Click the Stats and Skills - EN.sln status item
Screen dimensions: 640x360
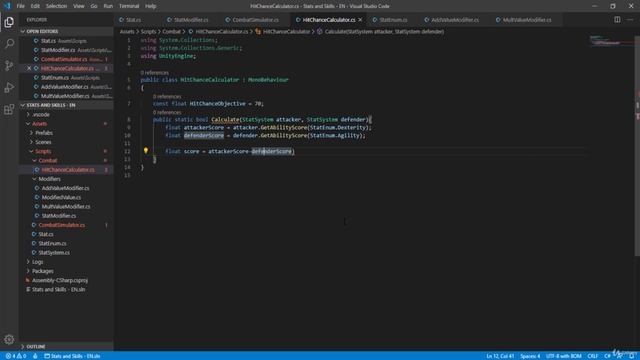[72, 356]
